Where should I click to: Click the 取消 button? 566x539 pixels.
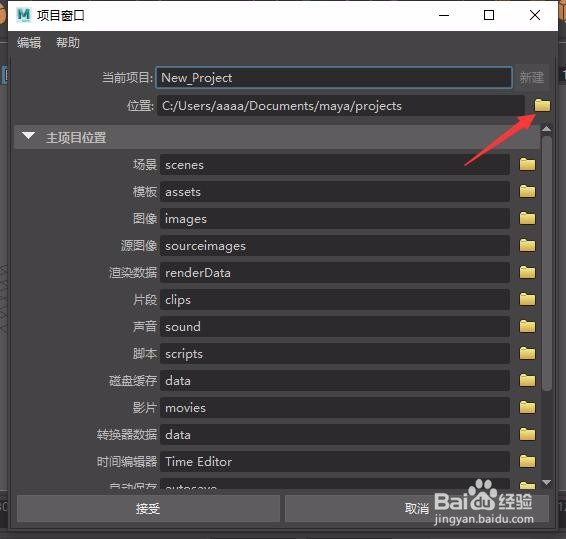(x=417, y=508)
